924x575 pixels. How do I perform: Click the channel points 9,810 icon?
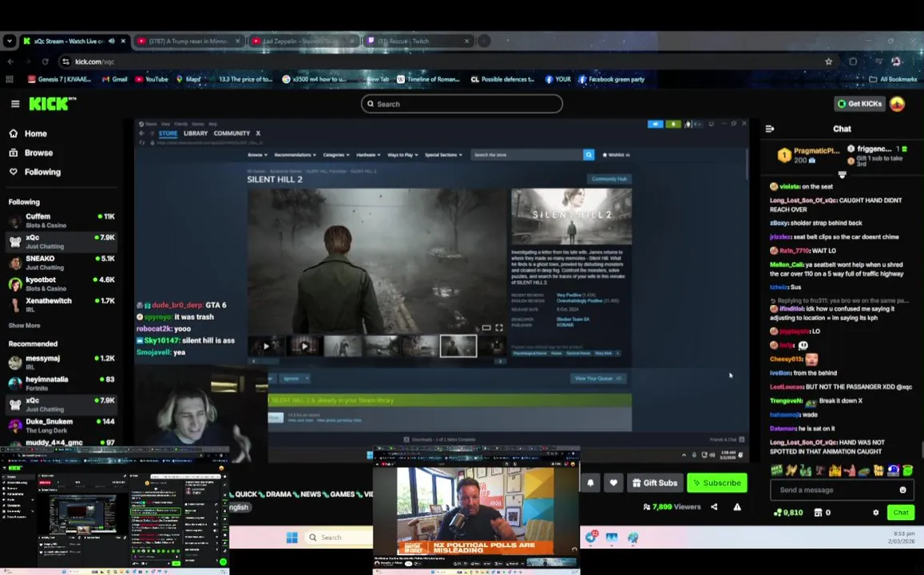coord(778,513)
